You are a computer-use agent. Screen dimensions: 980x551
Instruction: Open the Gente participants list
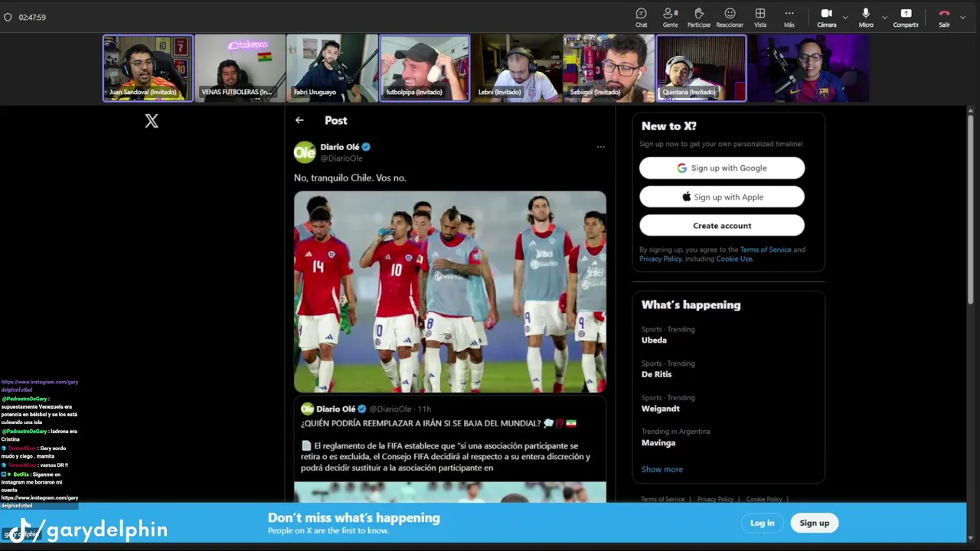670,17
